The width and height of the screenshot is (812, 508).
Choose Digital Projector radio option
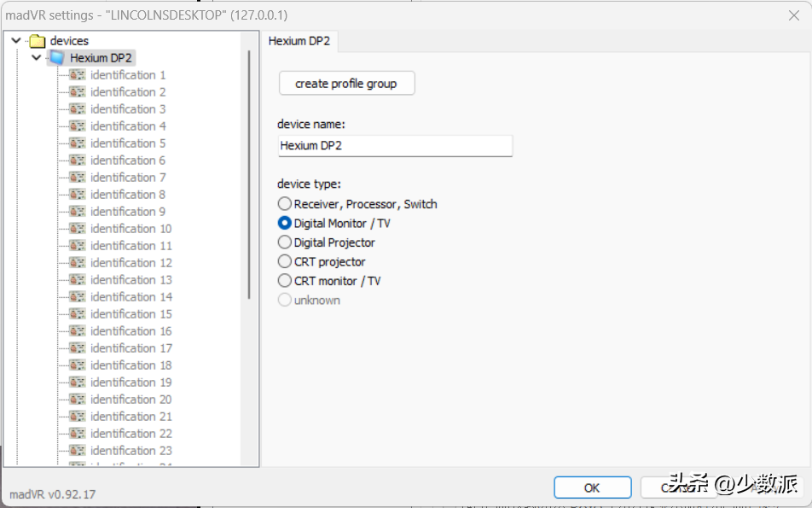click(285, 242)
